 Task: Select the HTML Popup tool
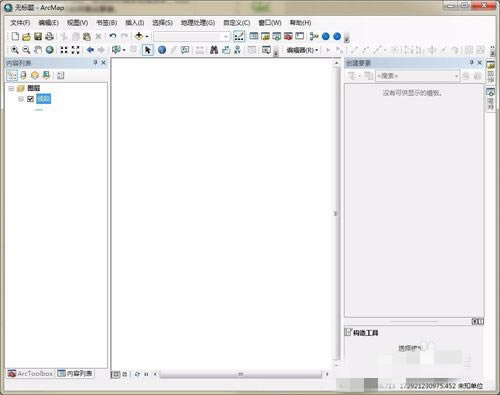pyautogui.click(x=185, y=50)
